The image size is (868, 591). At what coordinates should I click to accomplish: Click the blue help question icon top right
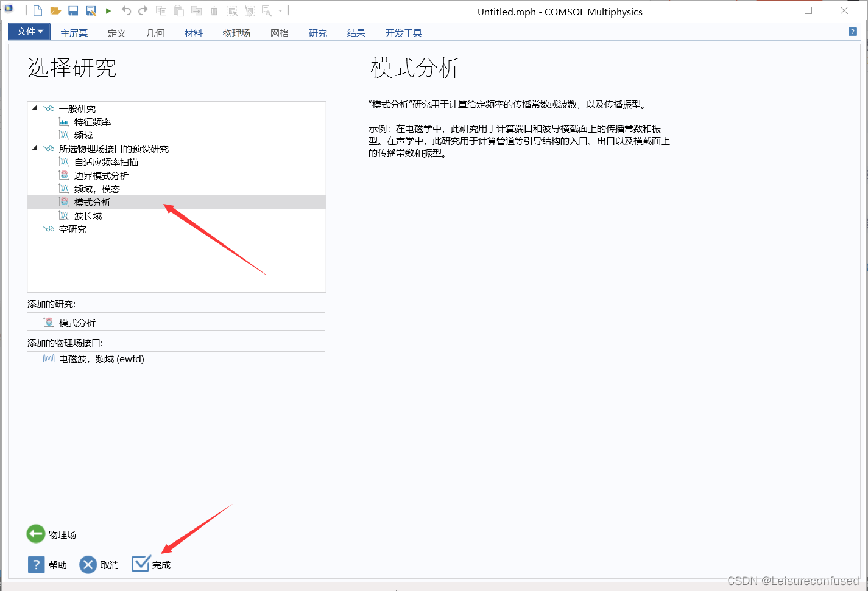click(853, 32)
